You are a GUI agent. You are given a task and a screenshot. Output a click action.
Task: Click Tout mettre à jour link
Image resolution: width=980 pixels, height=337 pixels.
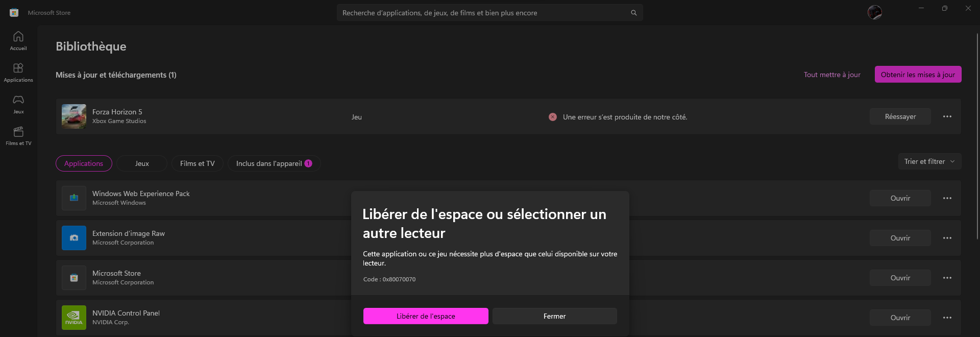click(832, 75)
